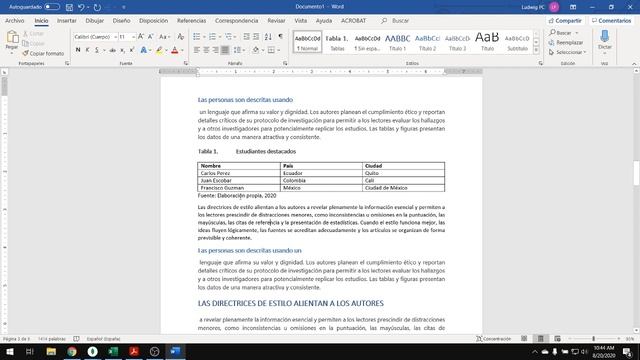Click the Undo arrow icon

(x=81, y=7)
